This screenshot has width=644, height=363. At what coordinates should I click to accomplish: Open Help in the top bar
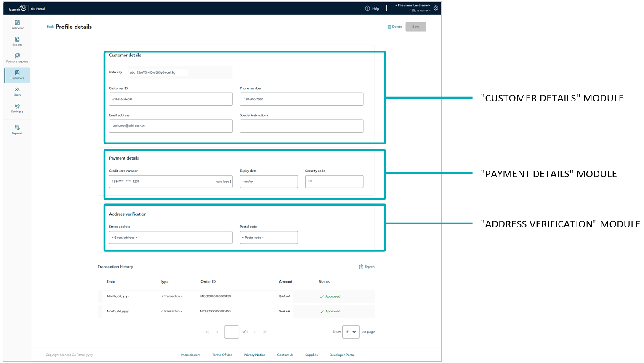373,8
